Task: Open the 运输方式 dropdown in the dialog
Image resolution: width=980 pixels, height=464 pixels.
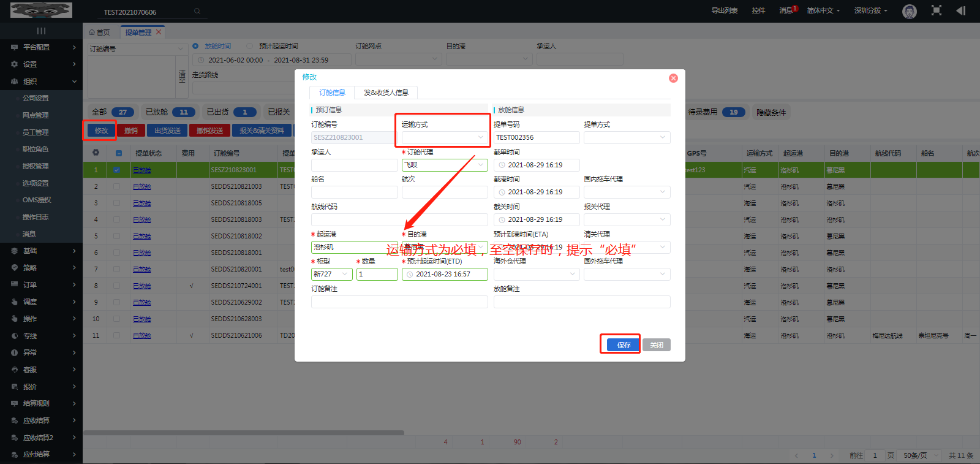Action: click(x=444, y=137)
